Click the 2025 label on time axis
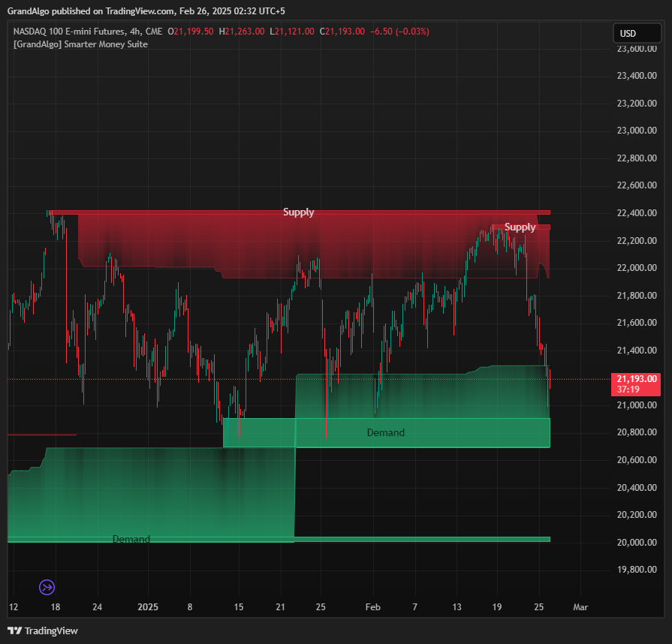Screen dimensions: 672x644 tap(148, 606)
